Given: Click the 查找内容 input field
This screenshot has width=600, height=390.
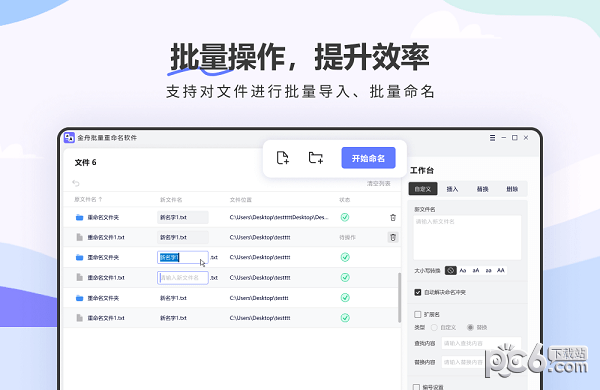Looking at the screenshot, I should tap(481, 343).
